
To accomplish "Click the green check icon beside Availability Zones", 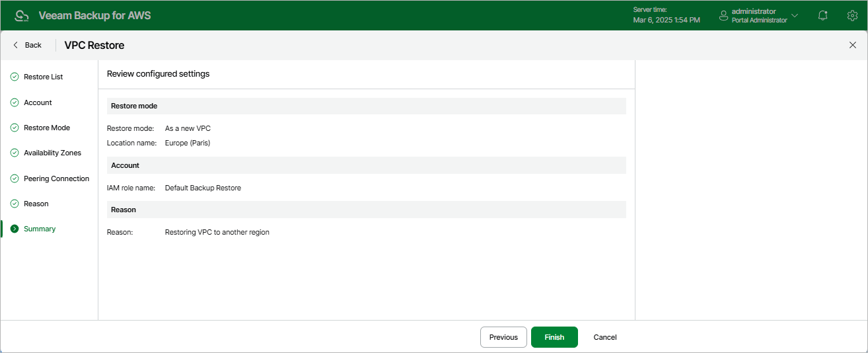I will [x=15, y=153].
